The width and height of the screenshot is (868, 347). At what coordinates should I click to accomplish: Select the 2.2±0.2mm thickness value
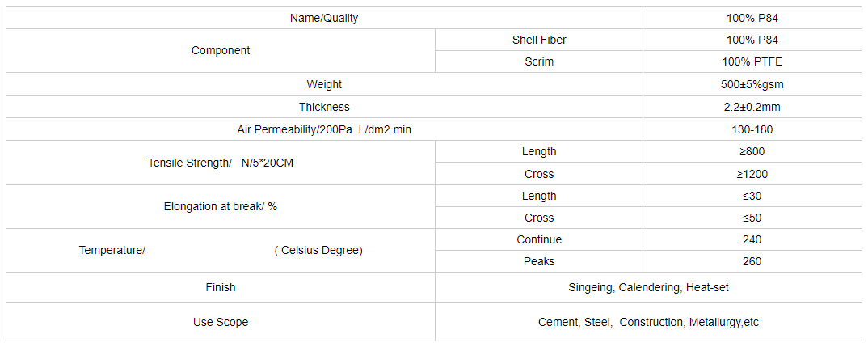(x=752, y=107)
